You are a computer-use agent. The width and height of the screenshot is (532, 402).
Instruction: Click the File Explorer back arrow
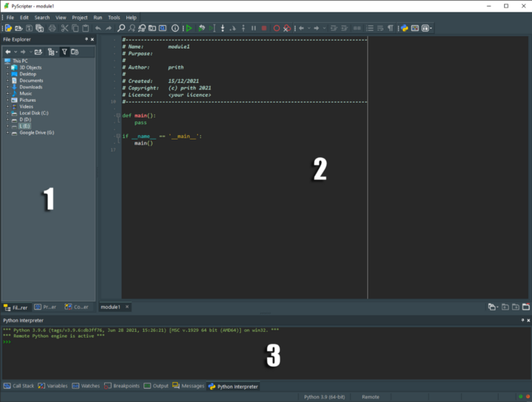pyautogui.click(x=8, y=52)
